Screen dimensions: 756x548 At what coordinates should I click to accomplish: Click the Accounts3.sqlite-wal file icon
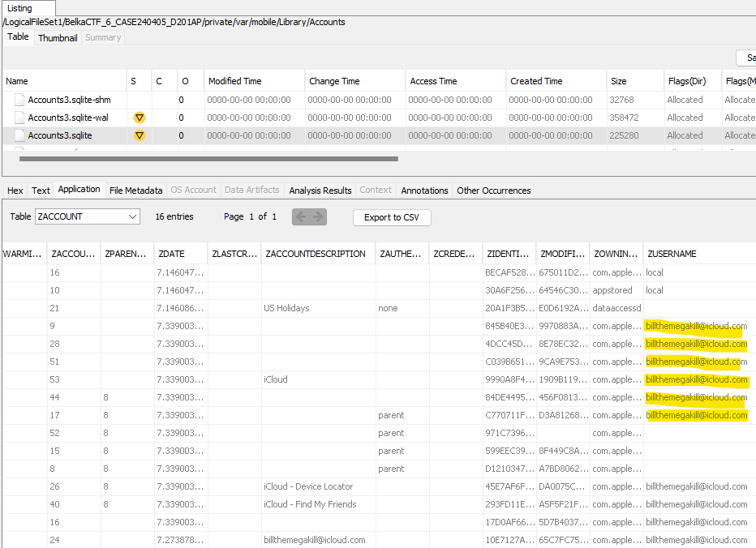(x=19, y=118)
